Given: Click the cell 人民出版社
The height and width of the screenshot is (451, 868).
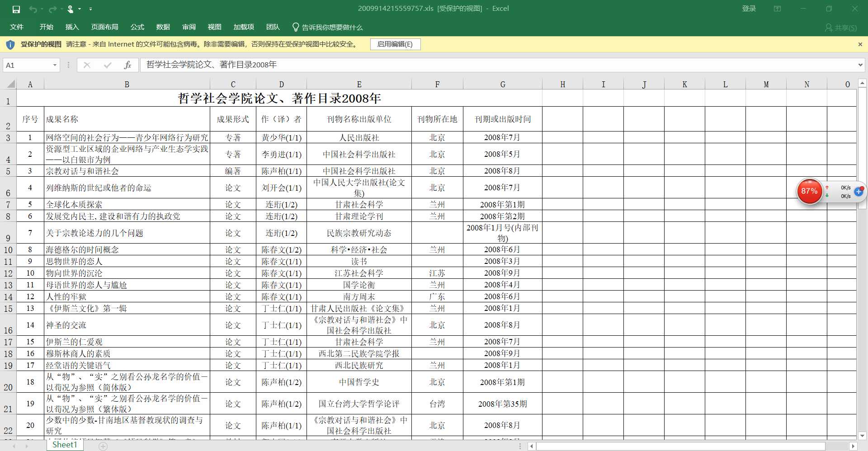Looking at the screenshot, I should click(359, 137).
